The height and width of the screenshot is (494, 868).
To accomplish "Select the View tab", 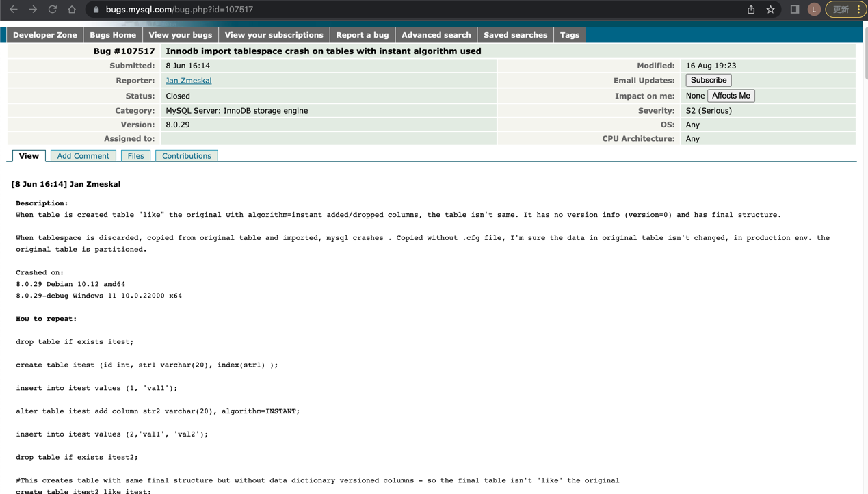I will (29, 156).
